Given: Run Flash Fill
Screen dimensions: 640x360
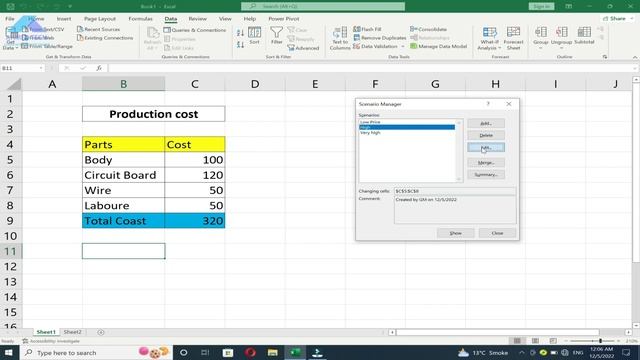Looking at the screenshot, I should pos(367,29).
